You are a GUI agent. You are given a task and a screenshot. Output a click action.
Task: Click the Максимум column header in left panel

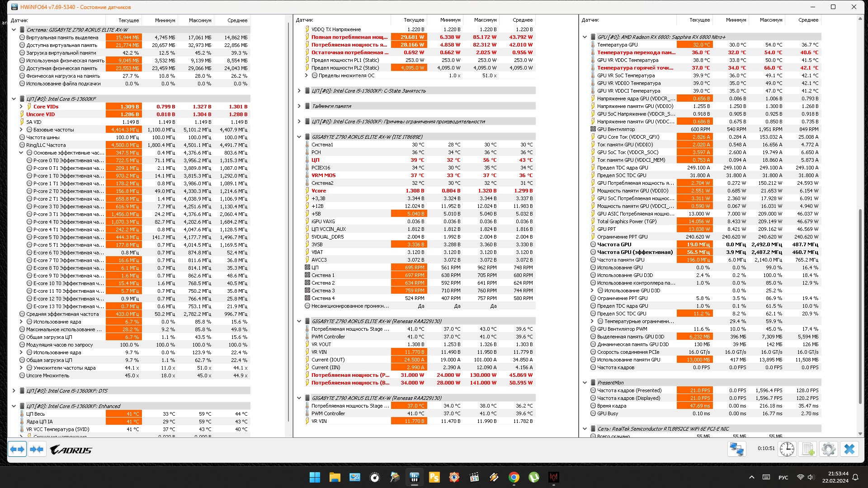[199, 20]
